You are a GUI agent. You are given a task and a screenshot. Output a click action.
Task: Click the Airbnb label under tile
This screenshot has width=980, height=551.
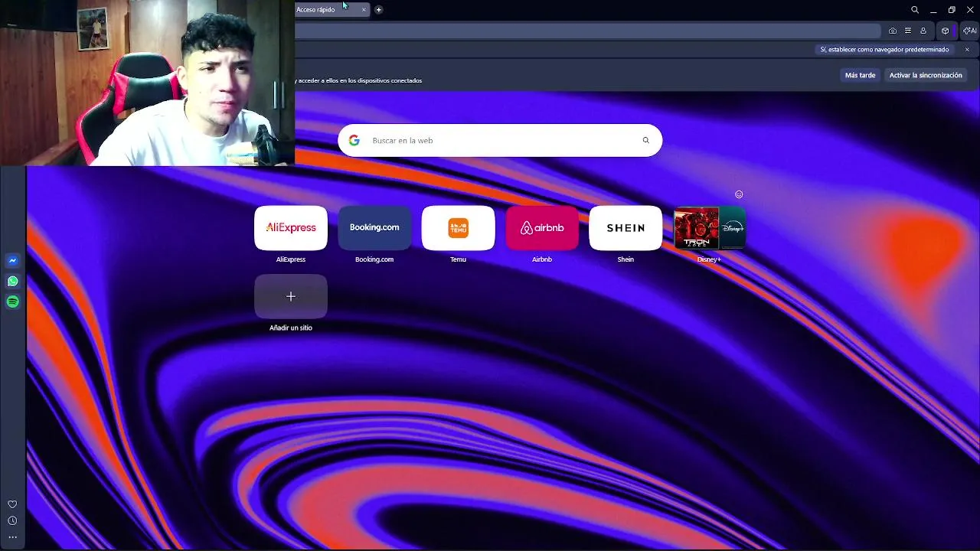coord(542,259)
